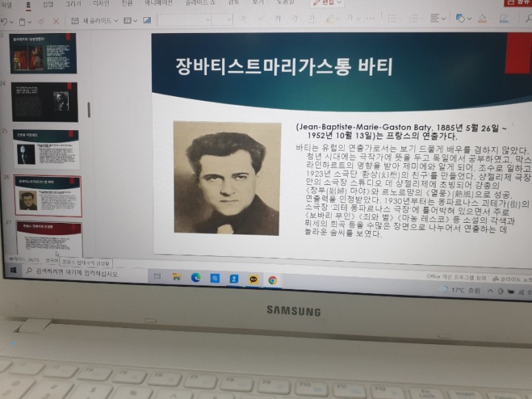The image size is (532, 399).
Task: Click the Undo arrow icon
Action: point(4,22)
